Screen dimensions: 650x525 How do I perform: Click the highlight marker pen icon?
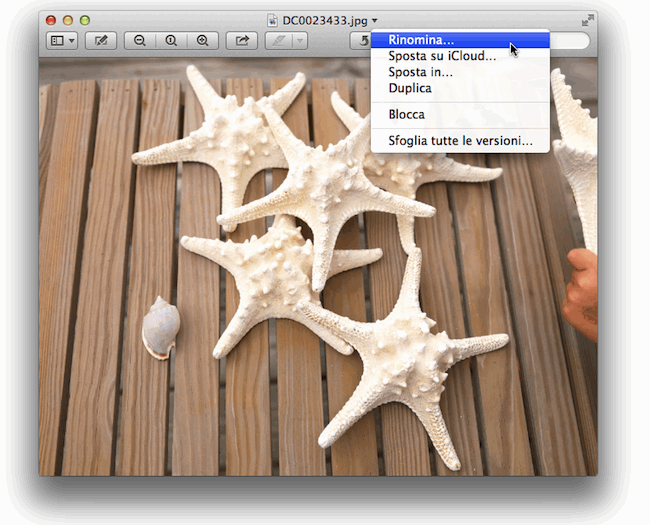[x=278, y=41]
